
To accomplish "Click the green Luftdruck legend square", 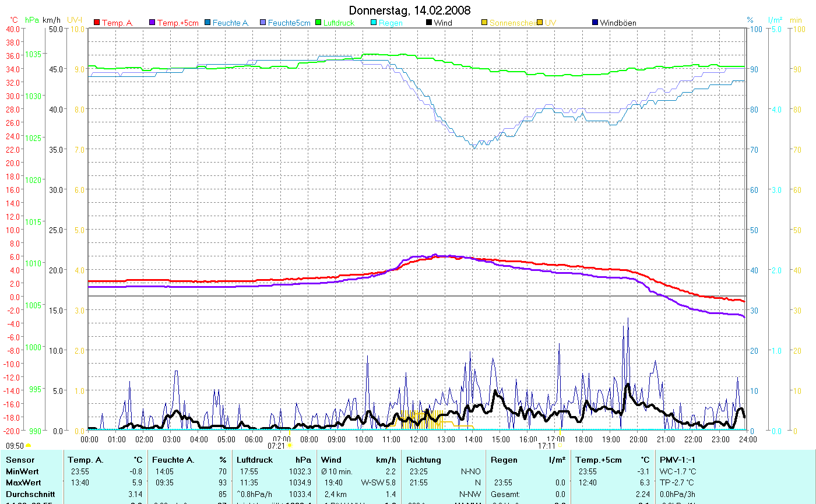I will click(318, 23).
